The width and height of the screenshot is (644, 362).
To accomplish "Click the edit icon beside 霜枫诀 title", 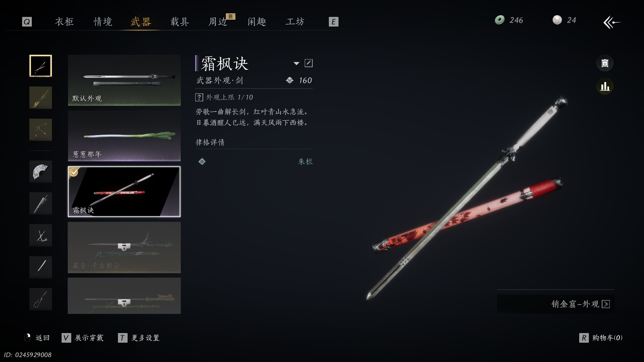I will tap(309, 63).
